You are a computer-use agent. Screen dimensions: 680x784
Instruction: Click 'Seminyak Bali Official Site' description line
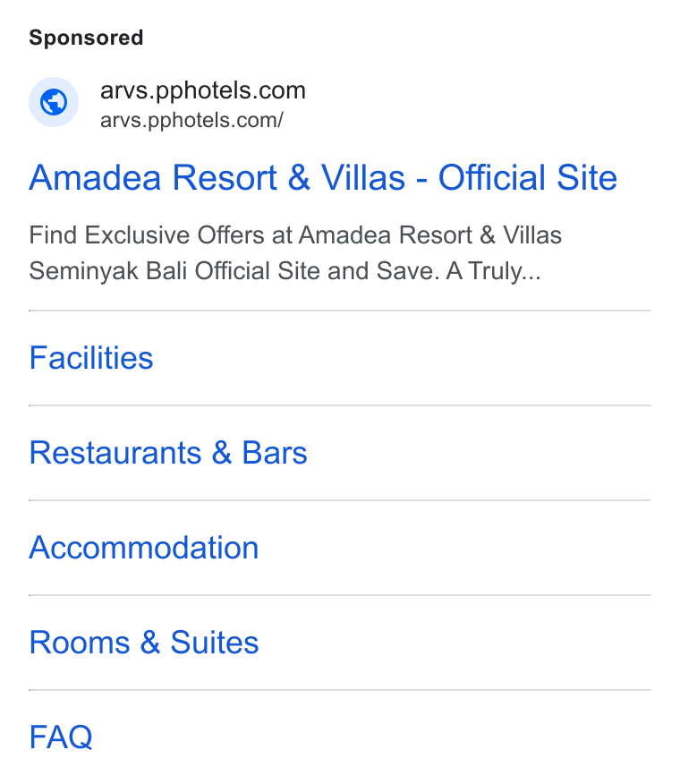click(x=174, y=271)
